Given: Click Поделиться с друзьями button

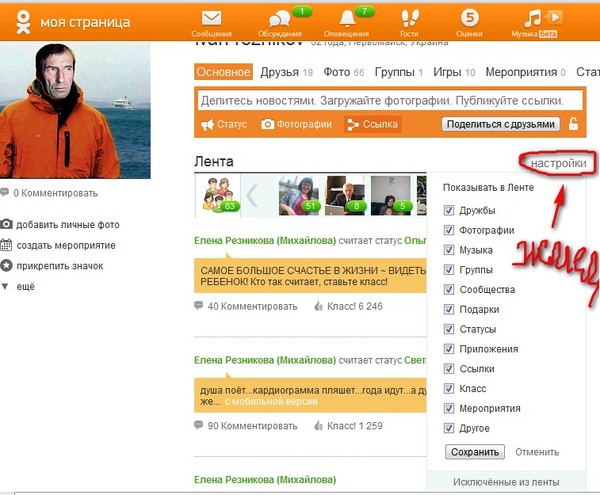Looking at the screenshot, I should click(x=501, y=124).
